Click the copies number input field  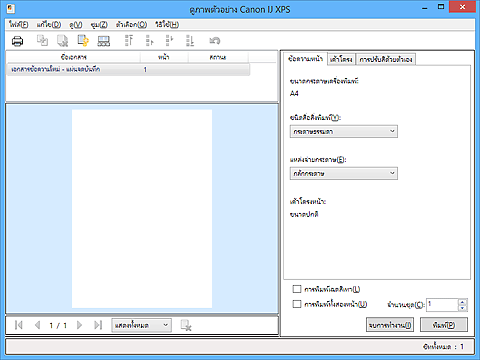(442, 305)
